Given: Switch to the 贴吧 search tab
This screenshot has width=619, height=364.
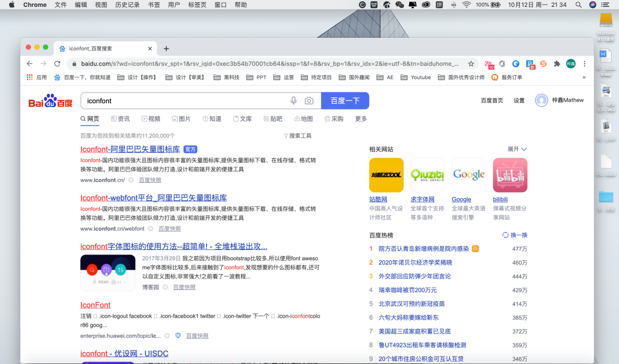Looking at the screenshot, I should pyautogui.click(x=273, y=119).
